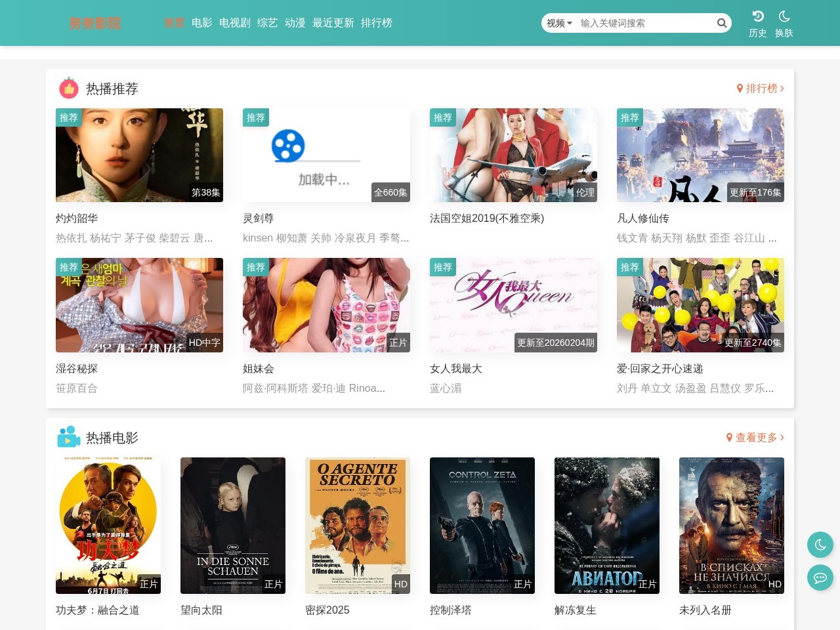Open the 密探2025 movie poster
This screenshot has width=840, height=630.
[x=358, y=526]
